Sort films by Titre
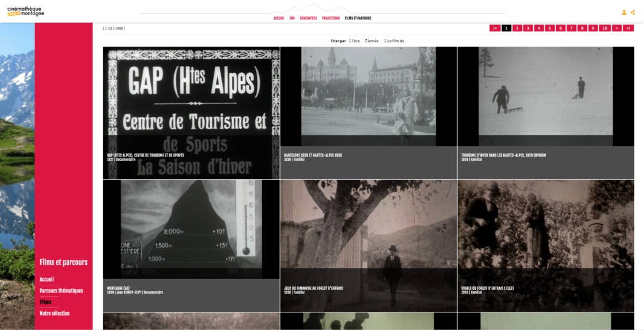This screenshot has width=644, height=330. click(x=355, y=41)
